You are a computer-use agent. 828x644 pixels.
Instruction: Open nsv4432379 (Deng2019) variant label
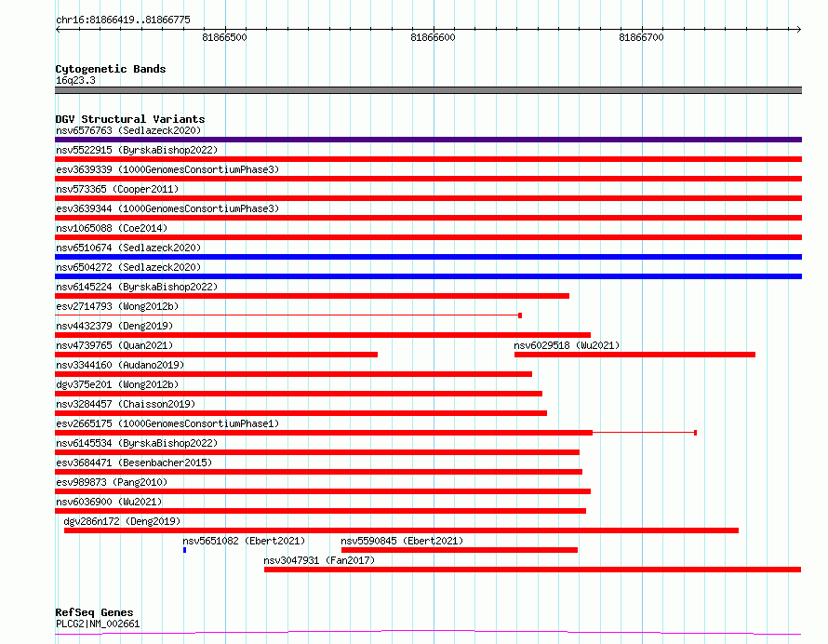point(114,326)
